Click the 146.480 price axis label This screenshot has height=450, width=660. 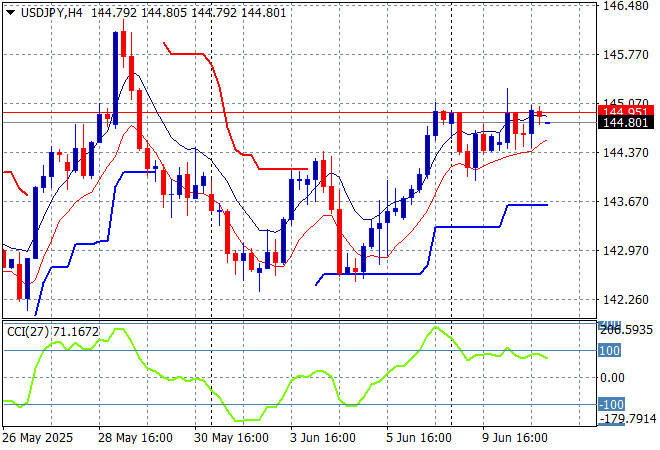click(x=626, y=6)
